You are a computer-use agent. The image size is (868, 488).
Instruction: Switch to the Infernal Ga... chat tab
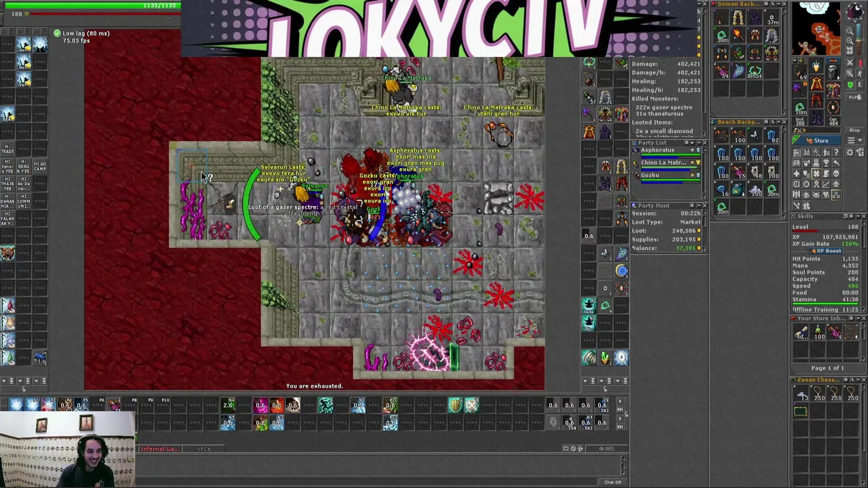(160, 449)
